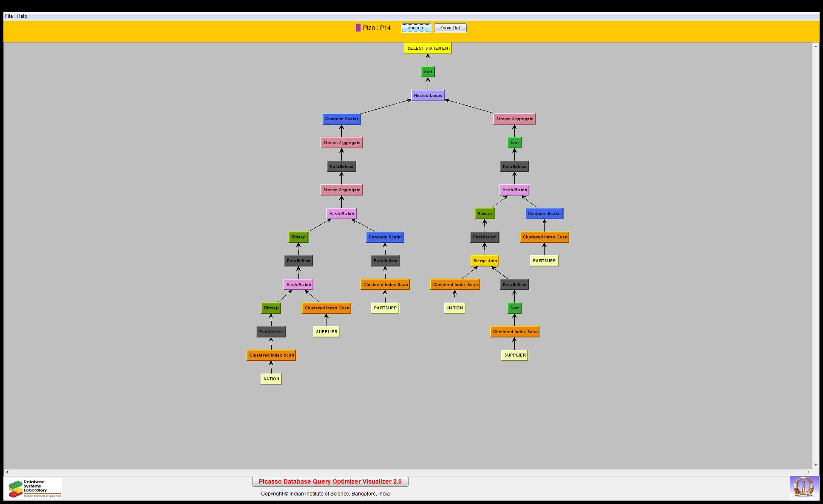Click the purple Plan P14 color swatch

point(358,28)
